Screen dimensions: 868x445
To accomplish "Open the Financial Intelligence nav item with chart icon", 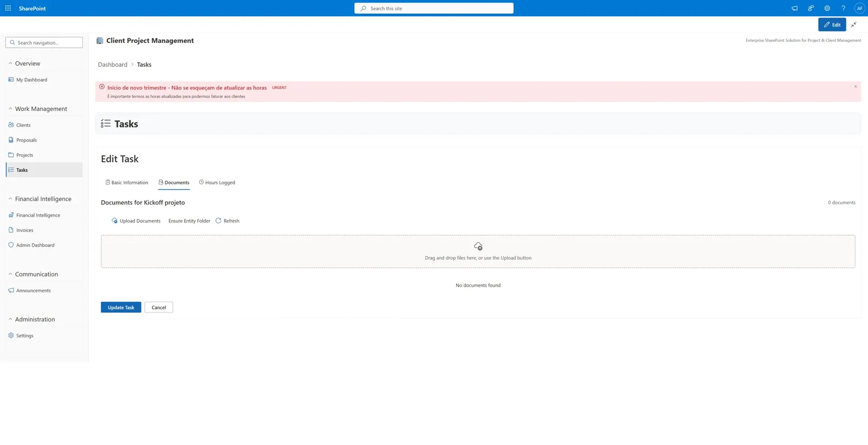I will (44, 215).
